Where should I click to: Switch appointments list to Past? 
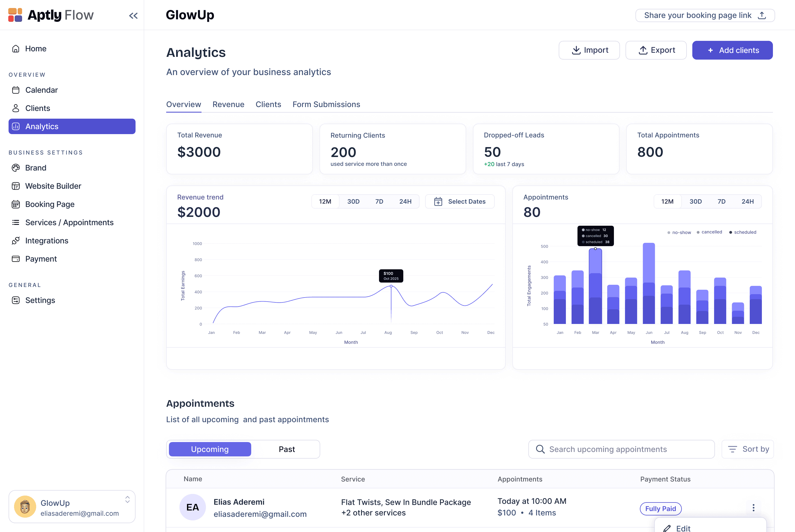pyautogui.click(x=287, y=449)
